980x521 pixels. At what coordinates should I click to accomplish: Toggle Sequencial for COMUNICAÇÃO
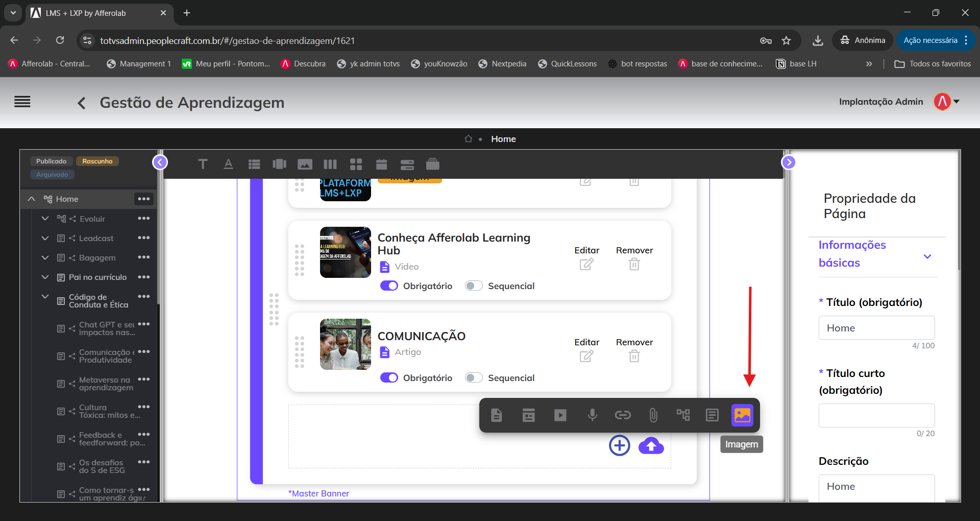pyautogui.click(x=474, y=377)
